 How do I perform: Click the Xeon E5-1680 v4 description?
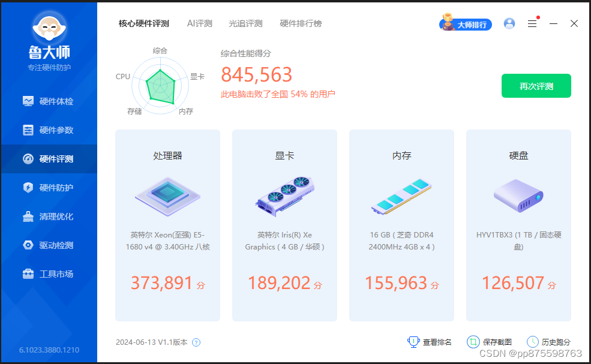tap(168, 241)
